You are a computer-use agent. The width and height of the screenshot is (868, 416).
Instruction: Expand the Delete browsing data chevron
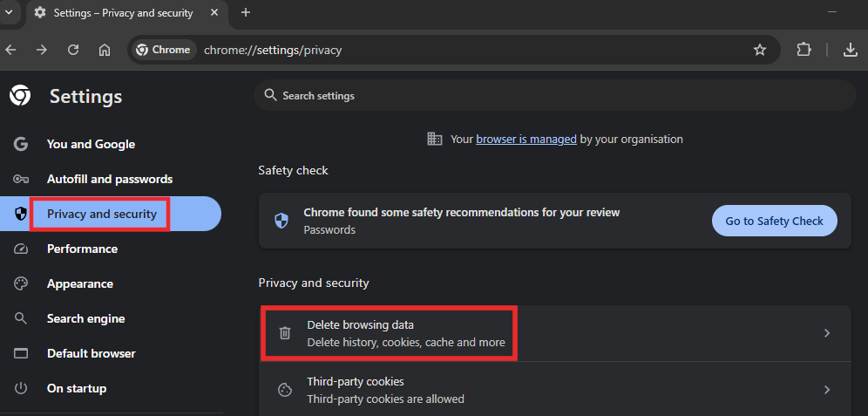pos(827,333)
